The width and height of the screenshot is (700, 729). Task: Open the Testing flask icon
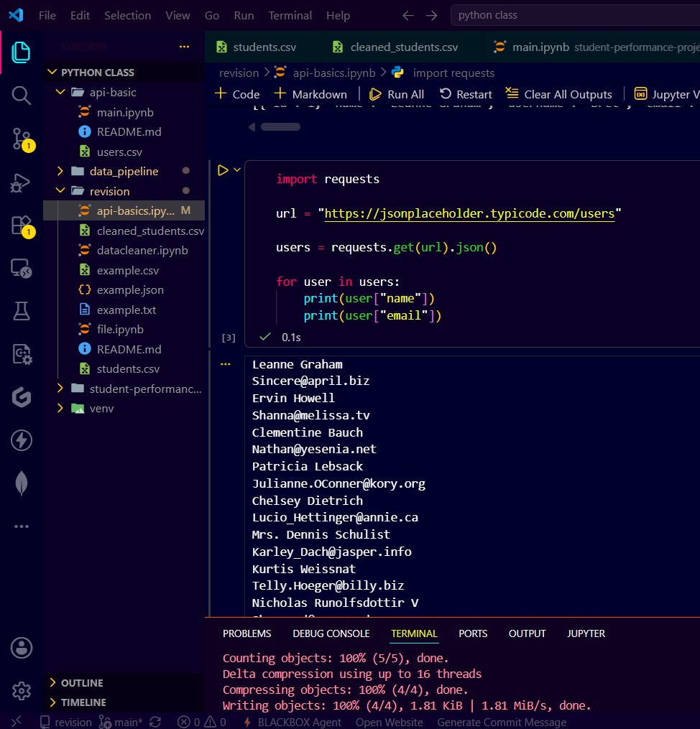pyautogui.click(x=21, y=310)
